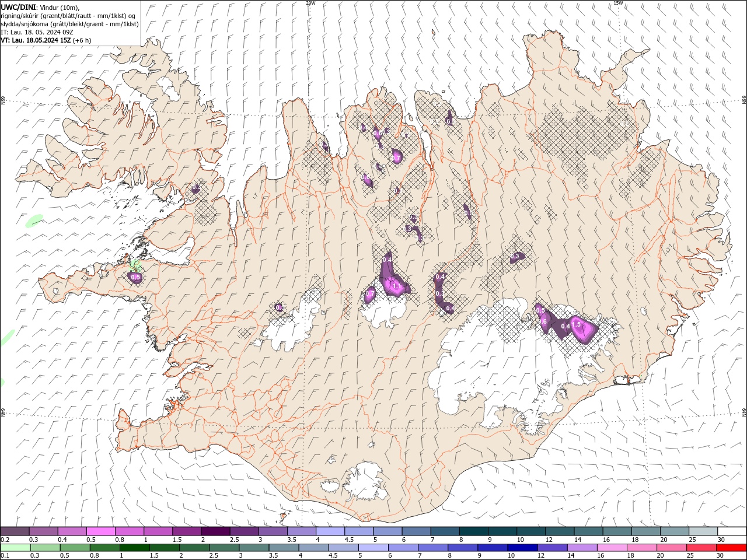Click the upper-scale swatch starting at 0.8
747x560 pixels.
130,531
